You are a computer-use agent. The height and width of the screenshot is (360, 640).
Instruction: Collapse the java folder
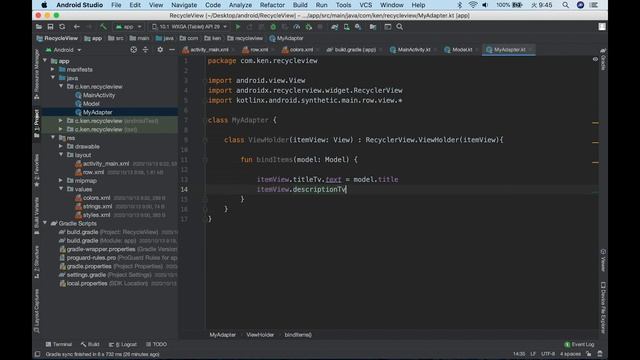coord(53,78)
